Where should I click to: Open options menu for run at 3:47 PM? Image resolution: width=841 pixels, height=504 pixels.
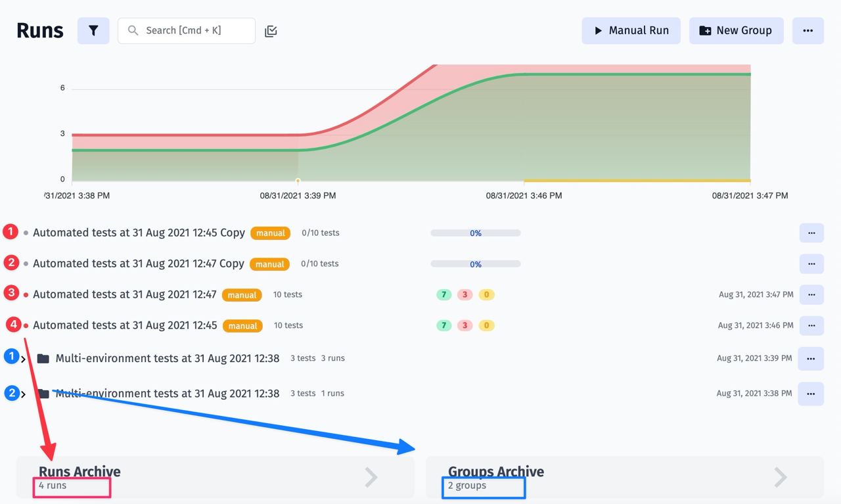coord(811,294)
